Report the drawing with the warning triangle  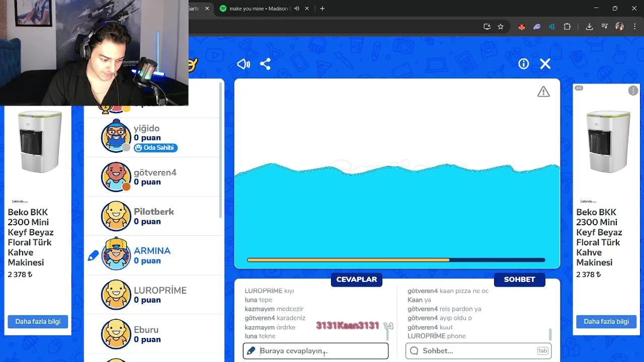coord(543,92)
